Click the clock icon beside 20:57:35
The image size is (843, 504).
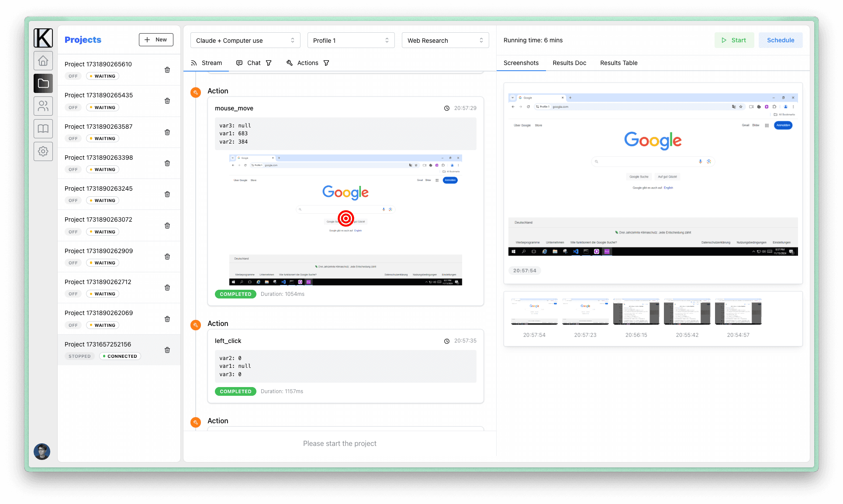click(x=447, y=341)
